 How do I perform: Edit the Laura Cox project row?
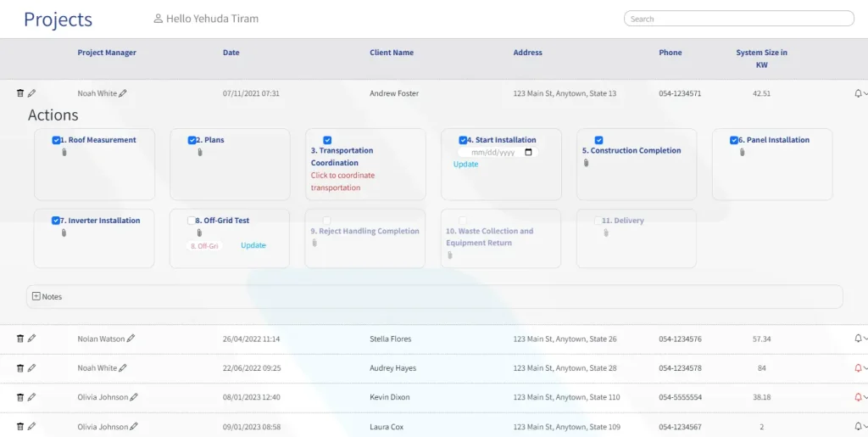coord(31,427)
